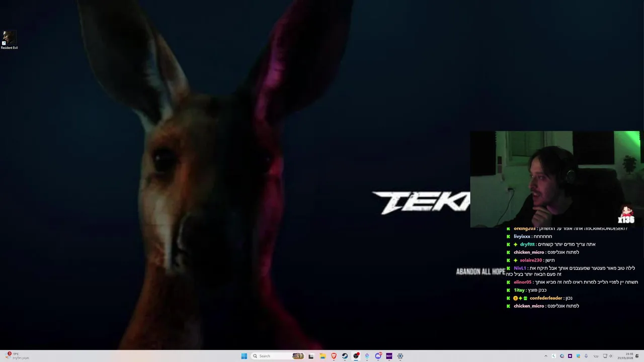Click username livyixxx in chat
Screen dimensions: 644x362
522,236
